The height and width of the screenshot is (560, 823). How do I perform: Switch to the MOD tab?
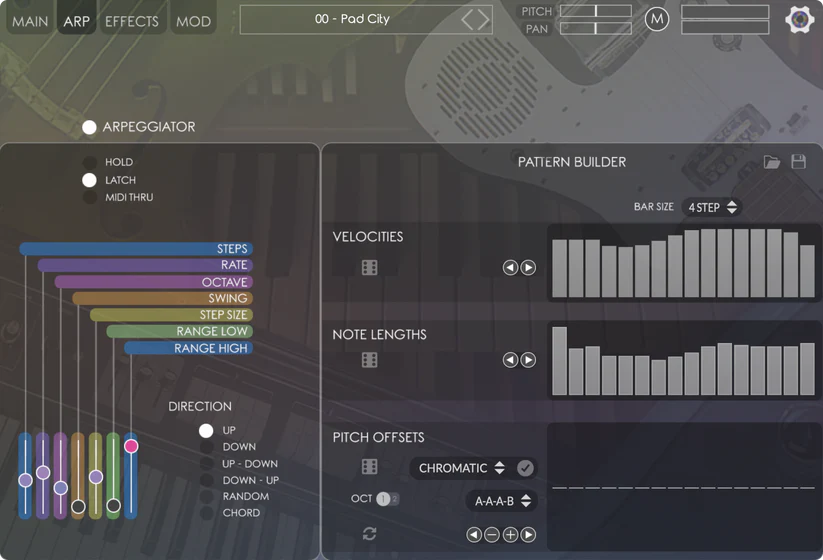[x=193, y=20]
